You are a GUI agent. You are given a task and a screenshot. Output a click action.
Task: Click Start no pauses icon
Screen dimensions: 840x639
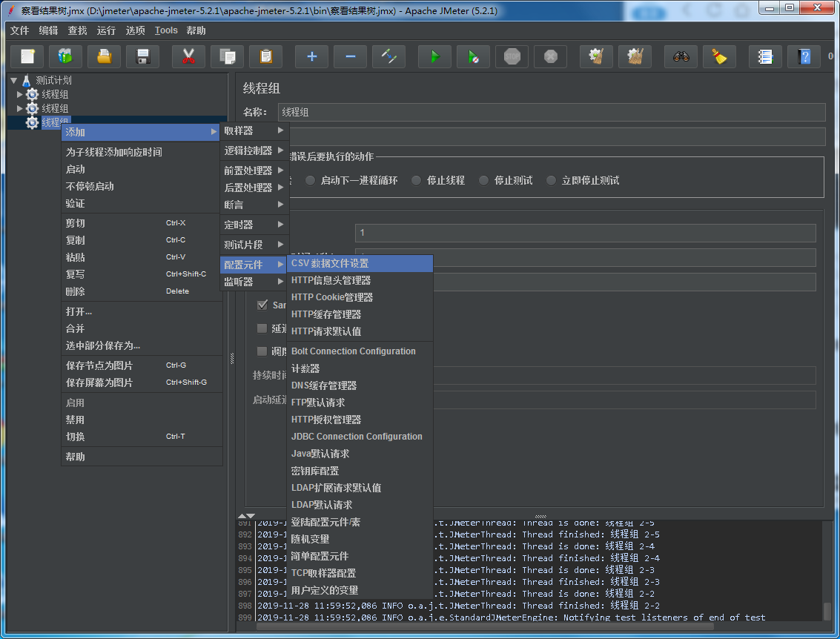pos(474,56)
